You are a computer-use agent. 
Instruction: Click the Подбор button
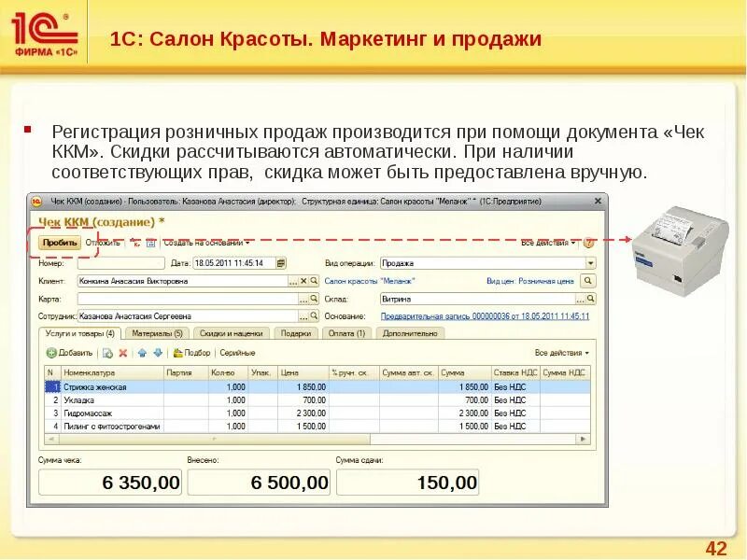(192, 353)
